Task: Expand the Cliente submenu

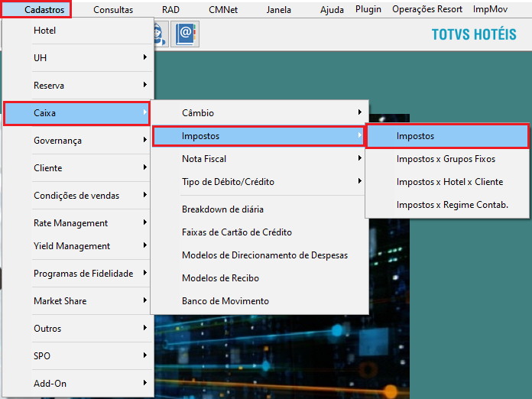Action: (77, 168)
